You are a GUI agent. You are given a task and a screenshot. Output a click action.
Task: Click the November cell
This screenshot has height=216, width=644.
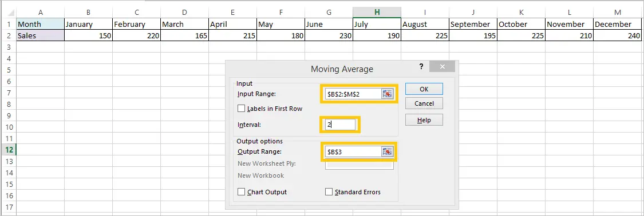[569, 24]
